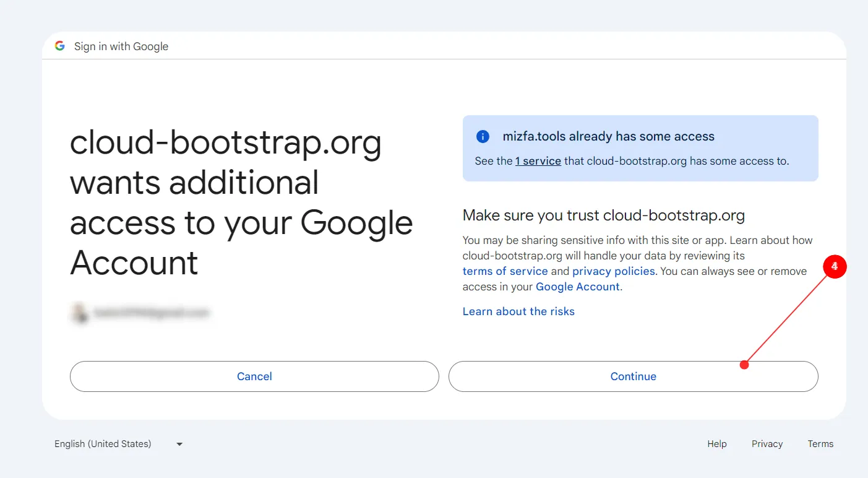Click "mizfa.tools already has some access" text

609,137
